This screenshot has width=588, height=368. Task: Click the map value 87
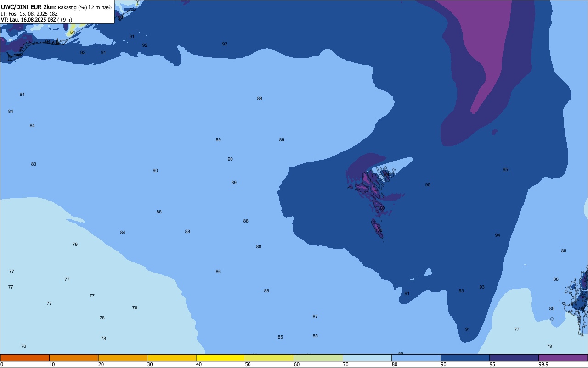tap(315, 317)
